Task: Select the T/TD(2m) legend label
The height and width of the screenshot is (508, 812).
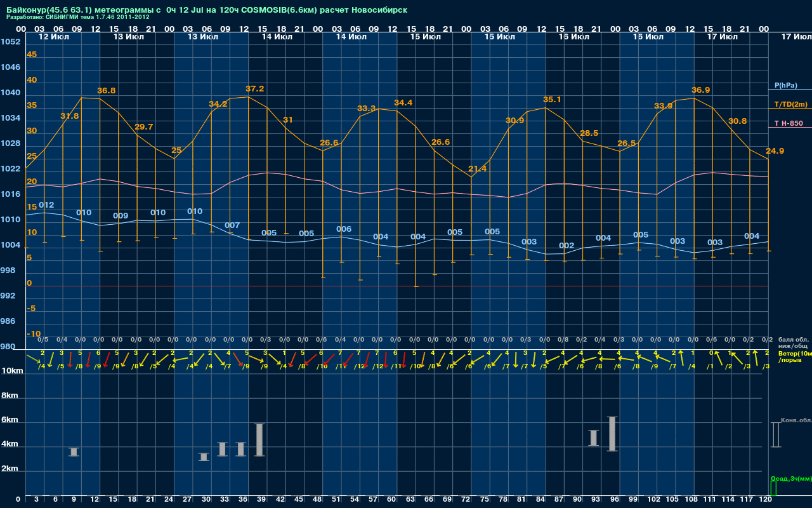Action: [x=790, y=104]
